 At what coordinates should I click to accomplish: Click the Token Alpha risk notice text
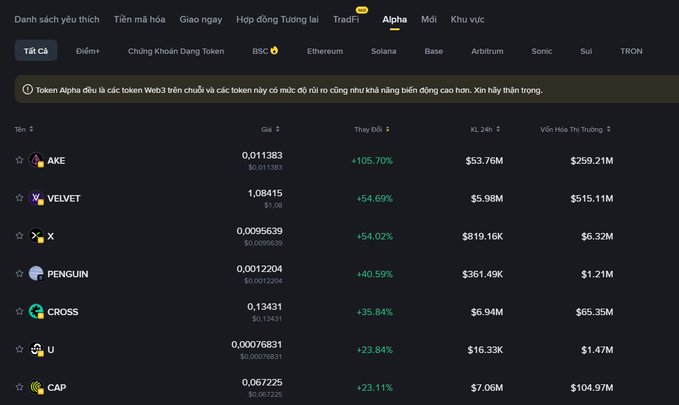(289, 90)
